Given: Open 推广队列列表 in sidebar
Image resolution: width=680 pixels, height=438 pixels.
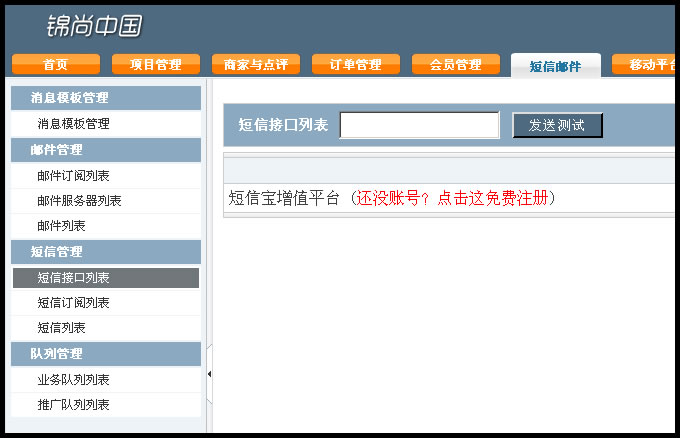Looking at the screenshot, I should [106, 405].
